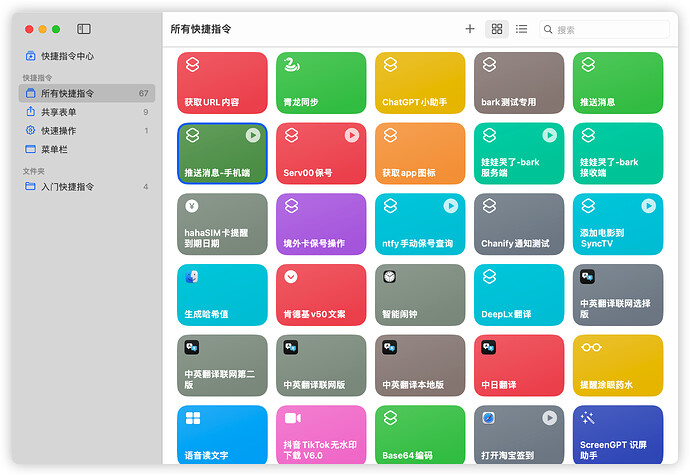Click the 获取URL内容 shortcut icon
Image resolution: width=690 pixels, height=475 pixels.
[192, 64]
